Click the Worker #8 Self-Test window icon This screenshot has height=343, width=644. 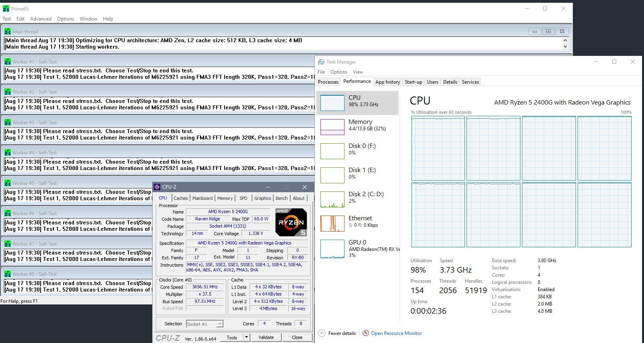click(8, 274)
